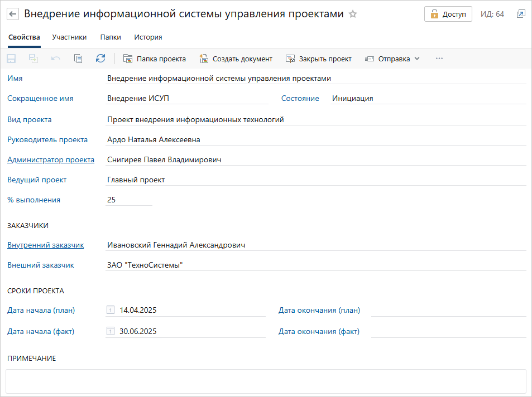532x397 pixels.
Task: Click Создать документ in toolbar
Action: pos(236,59)
